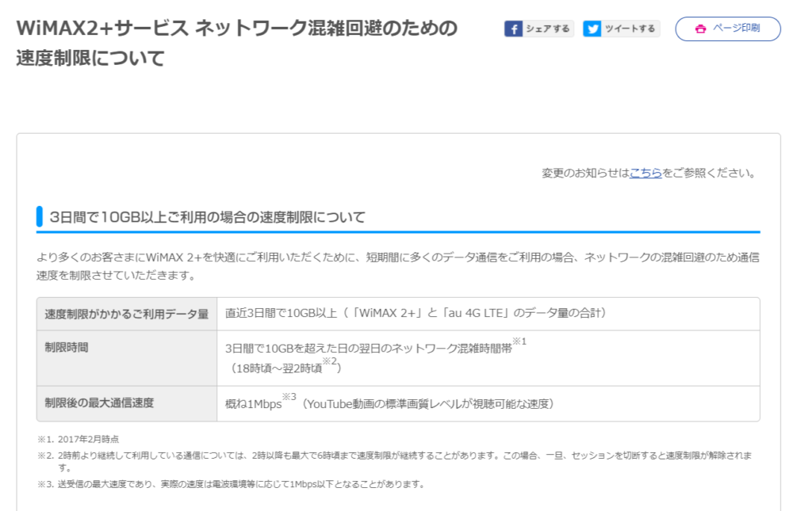Click intro paragraph starting より多くのお客さまに

[398, 266]
